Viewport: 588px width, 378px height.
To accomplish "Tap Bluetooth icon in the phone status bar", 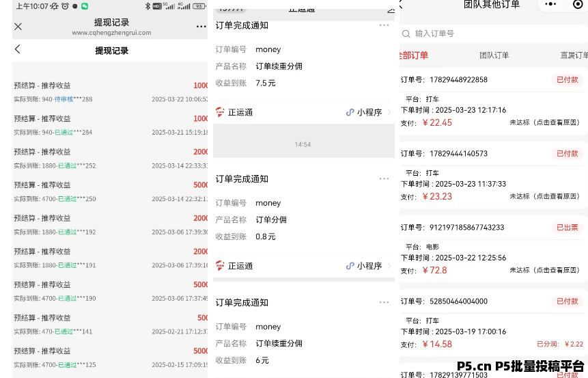I will [148, 6].
